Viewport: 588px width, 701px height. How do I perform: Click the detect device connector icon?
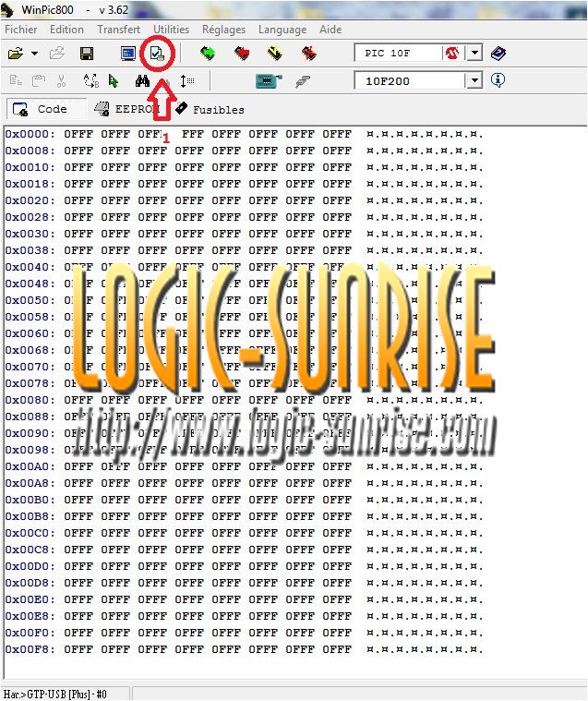click(303, 81)
